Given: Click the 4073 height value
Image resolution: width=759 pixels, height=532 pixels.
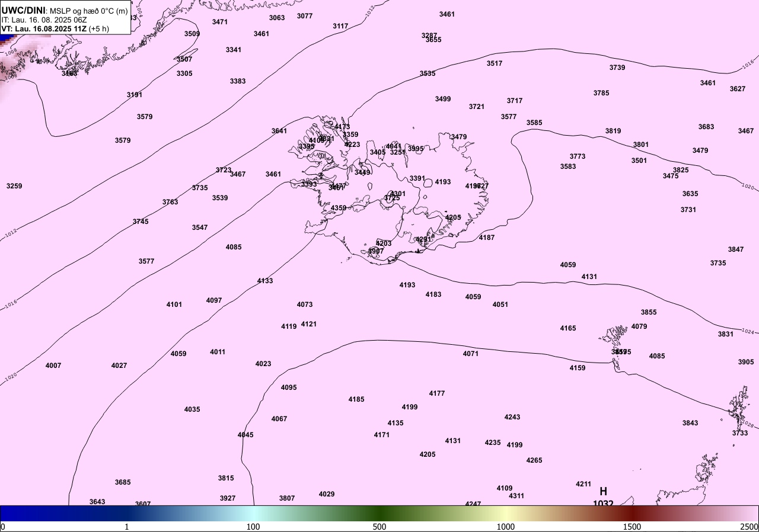Looking at the screenshot, I should [305, 305].
